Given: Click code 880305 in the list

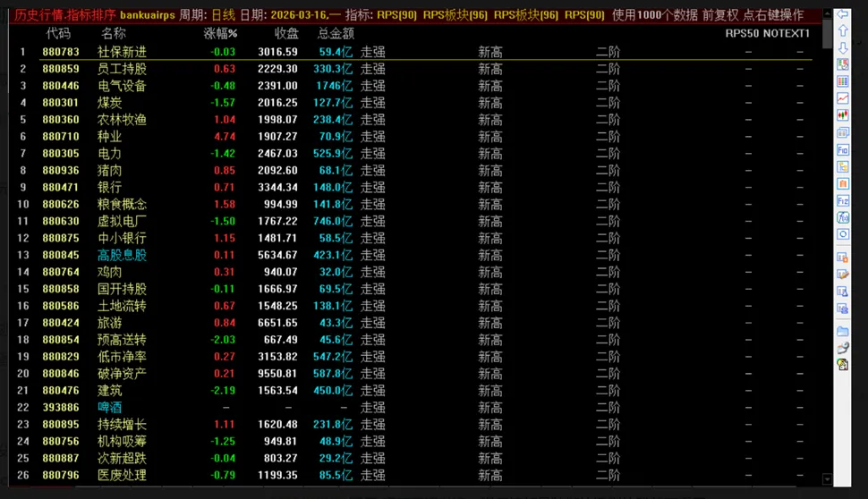Looking at the screenshot, I should pyautogui.click(x=61, y=153).
